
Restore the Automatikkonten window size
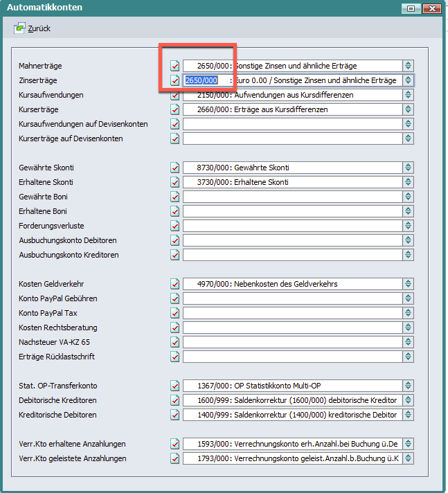[x=411, y=8]
